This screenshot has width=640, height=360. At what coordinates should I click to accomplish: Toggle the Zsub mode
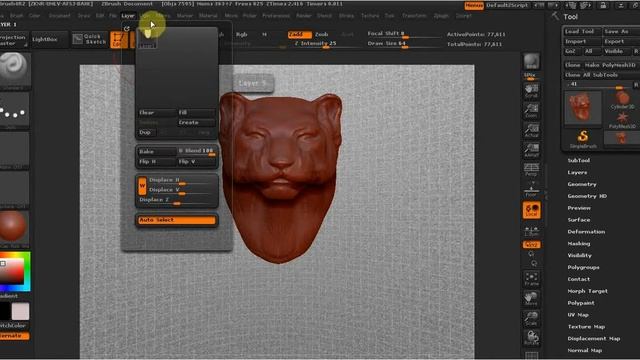(x=322, y=35)
